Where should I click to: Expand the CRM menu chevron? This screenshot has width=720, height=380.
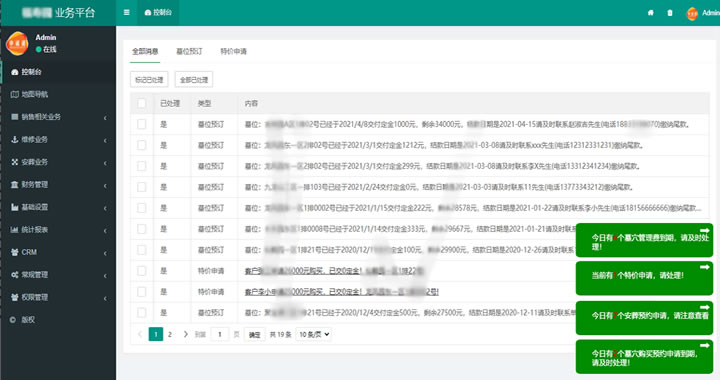[x=105, y=253]
